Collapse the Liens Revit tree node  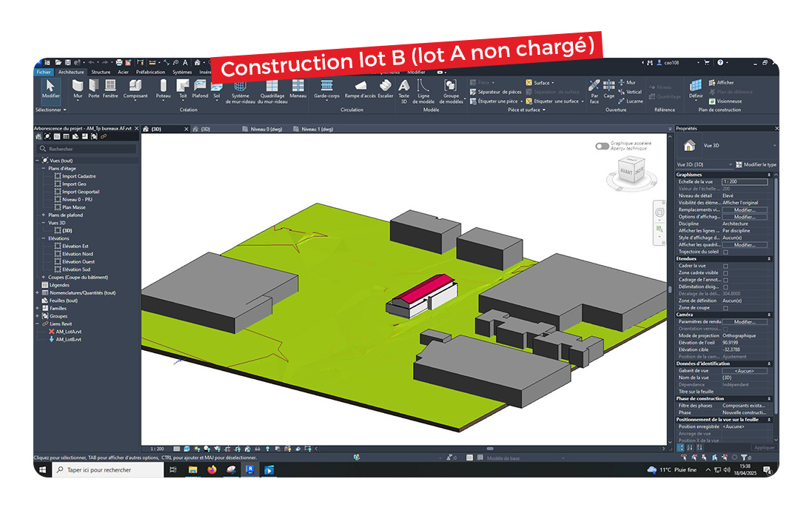(37, 324)
